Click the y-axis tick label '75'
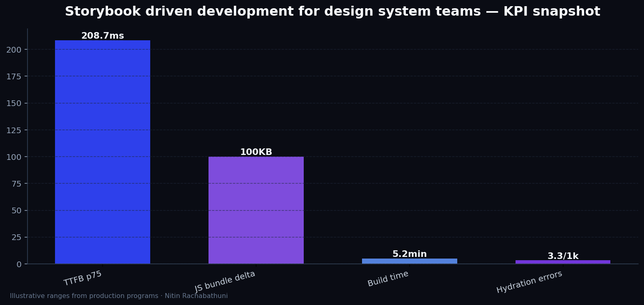This screenshot has width=644, height=305. click(x=16, y=184)
